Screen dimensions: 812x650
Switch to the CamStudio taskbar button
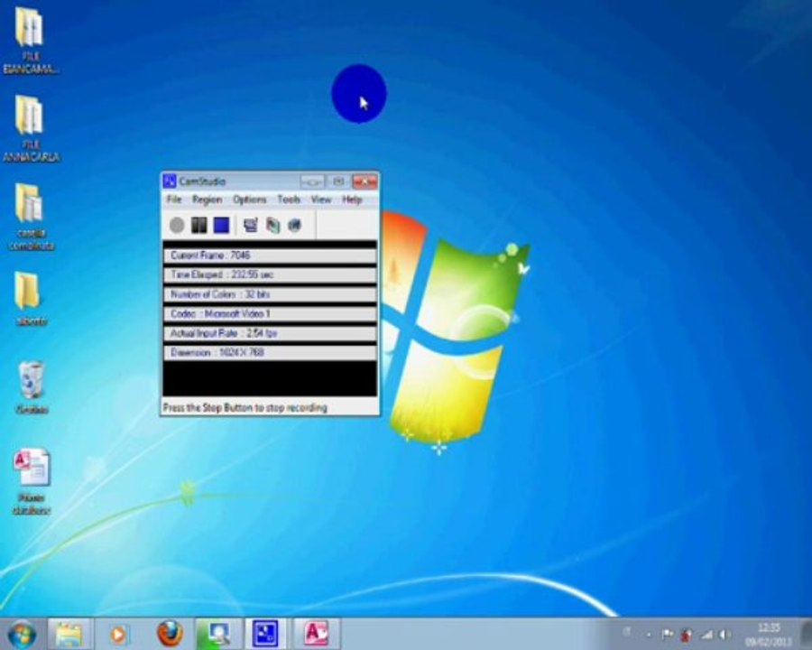[x=265, y=634]
